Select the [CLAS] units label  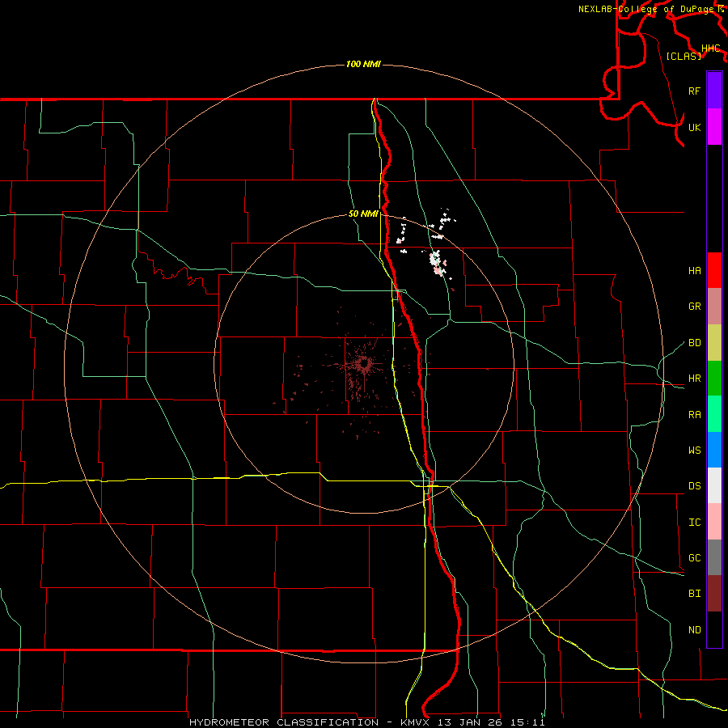pyautogui.click(x=684, y=56)
